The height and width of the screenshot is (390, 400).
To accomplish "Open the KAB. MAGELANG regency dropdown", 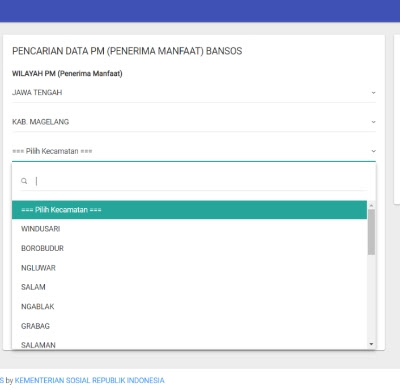I will tap(194, 122).
